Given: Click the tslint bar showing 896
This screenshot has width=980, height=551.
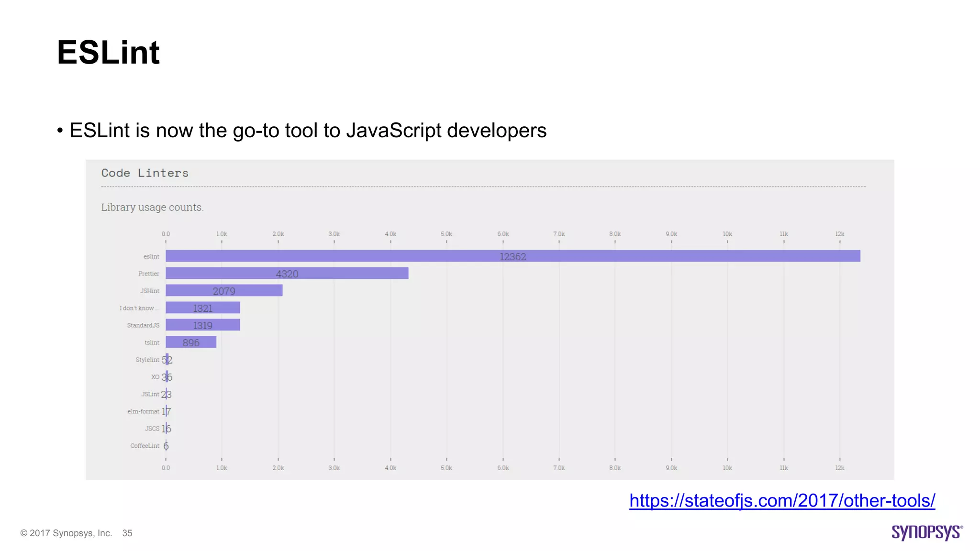Looking at the screenshot, I should [191, 342].
